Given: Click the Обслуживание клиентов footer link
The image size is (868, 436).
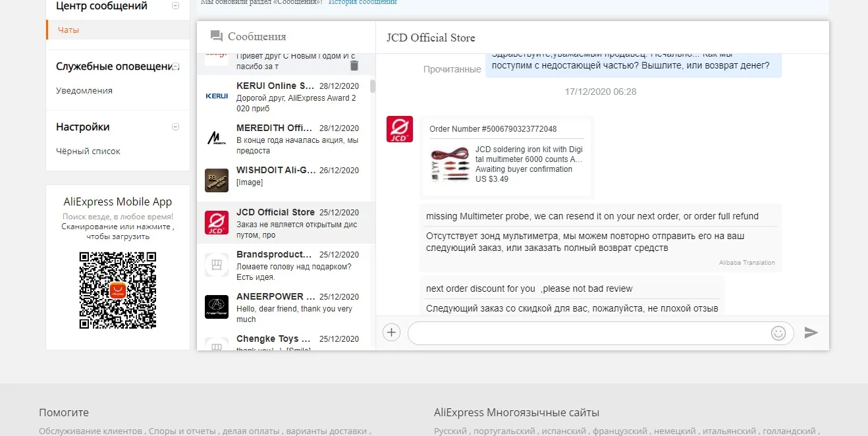Looking at the screenshot, I should pos(90,431).
